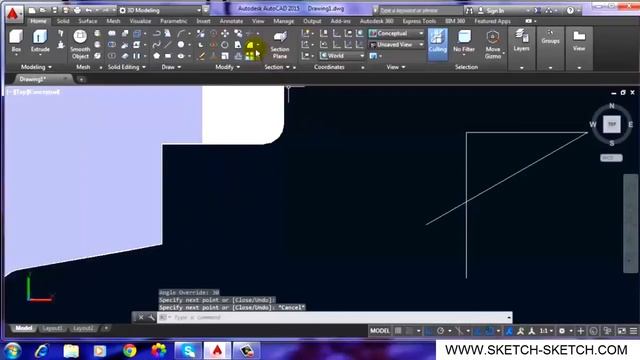Switch to the Visualize ribbon tab
The width and height of the screenshot is (640, 360).
point(140,21)
